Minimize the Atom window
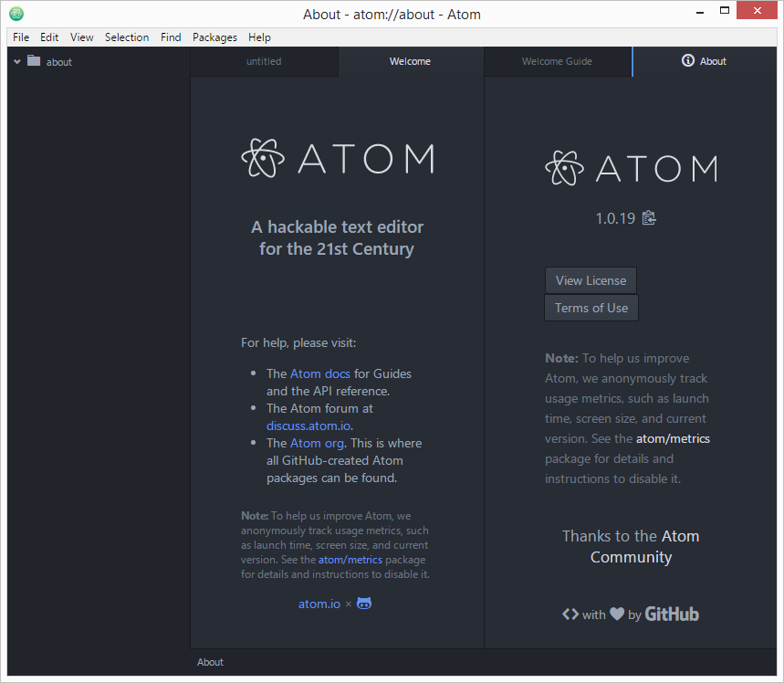Viewport: 784px width, 683px height. pos(700,11)
